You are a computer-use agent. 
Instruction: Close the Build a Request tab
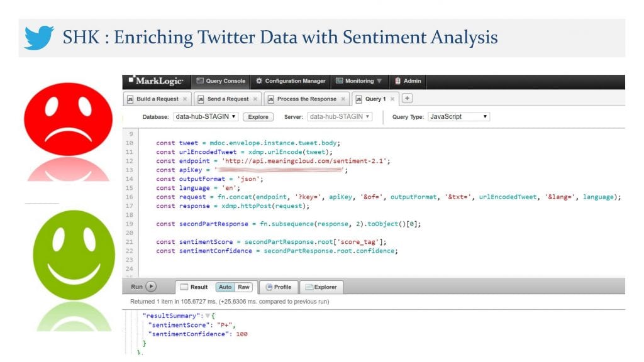pyautogui.click(x=185, y=99)
